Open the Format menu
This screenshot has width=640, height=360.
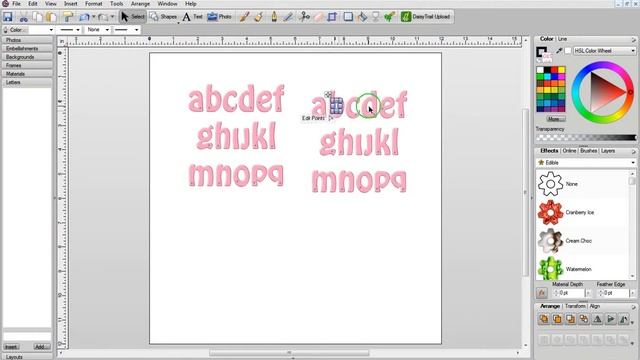pos(93,4)
